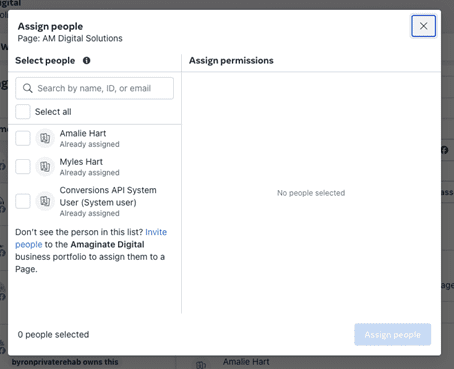This screenshot has height=369, width=454.
Task: Click the Assign permissions heading
Action: pos(231,61)
